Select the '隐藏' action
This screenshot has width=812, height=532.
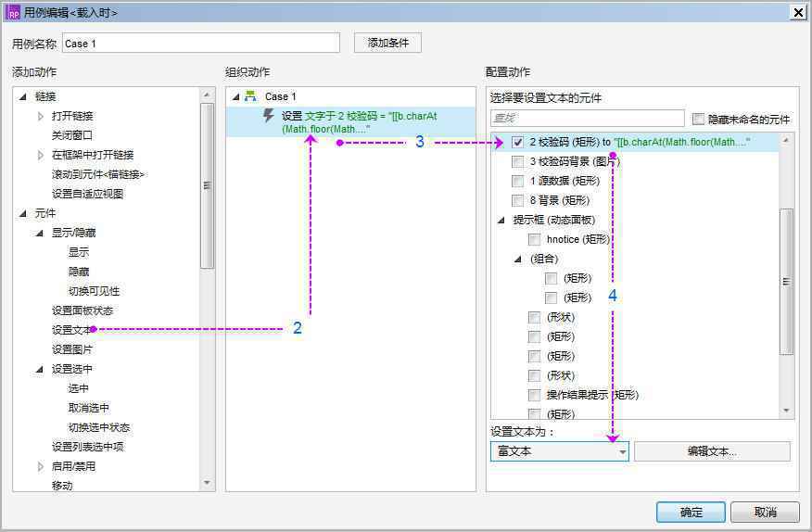click(78, 272)
